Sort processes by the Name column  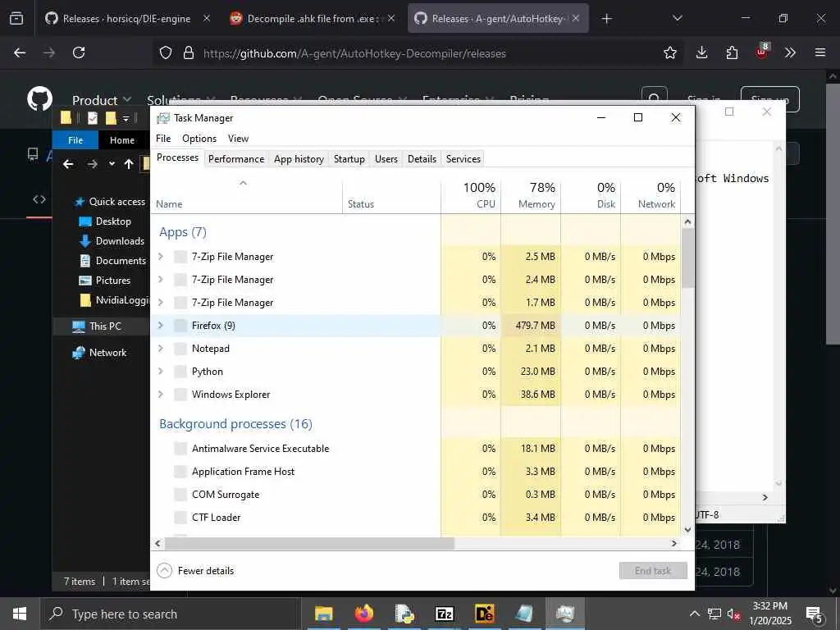(246, 195)
